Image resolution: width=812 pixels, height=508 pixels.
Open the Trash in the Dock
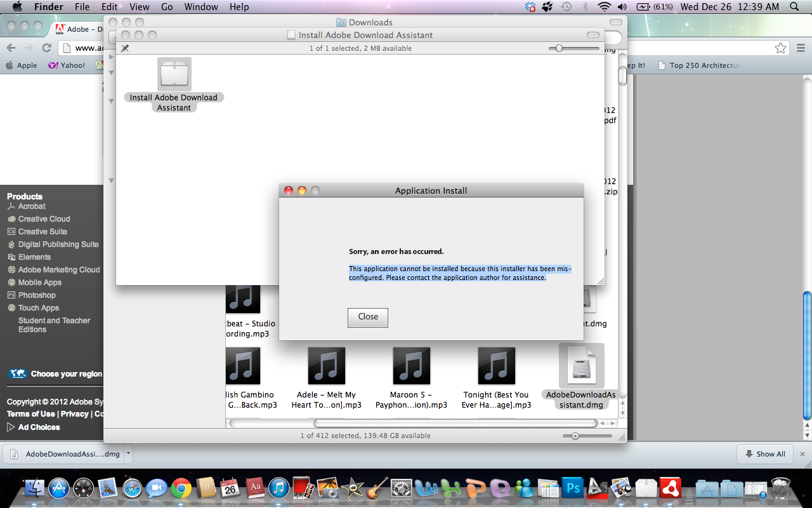point(780,488)
